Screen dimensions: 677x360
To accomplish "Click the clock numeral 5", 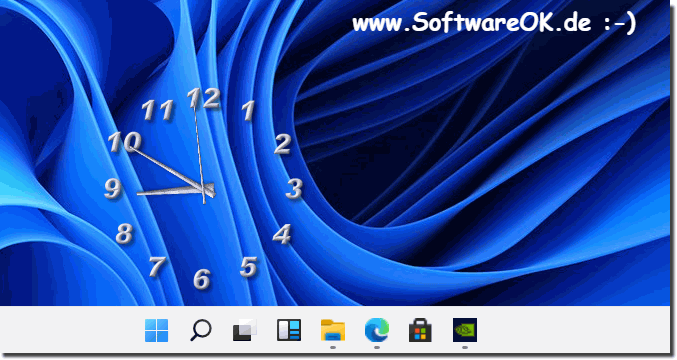I will 249,267.
